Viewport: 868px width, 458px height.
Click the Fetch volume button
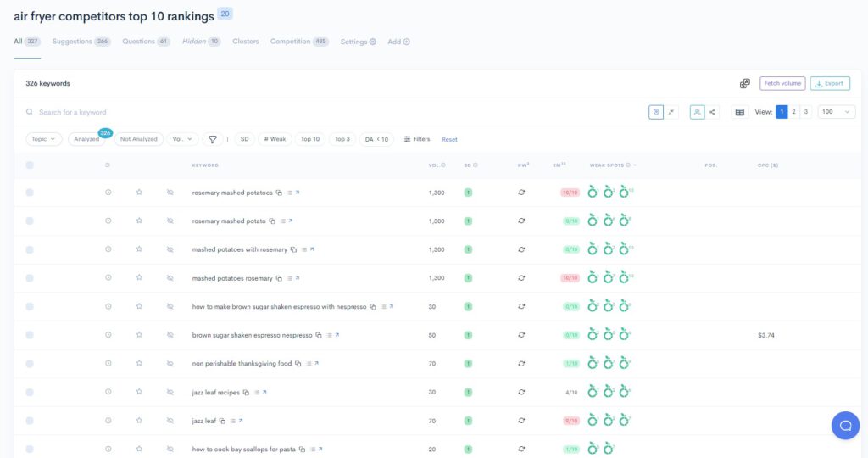pos(782,83)
